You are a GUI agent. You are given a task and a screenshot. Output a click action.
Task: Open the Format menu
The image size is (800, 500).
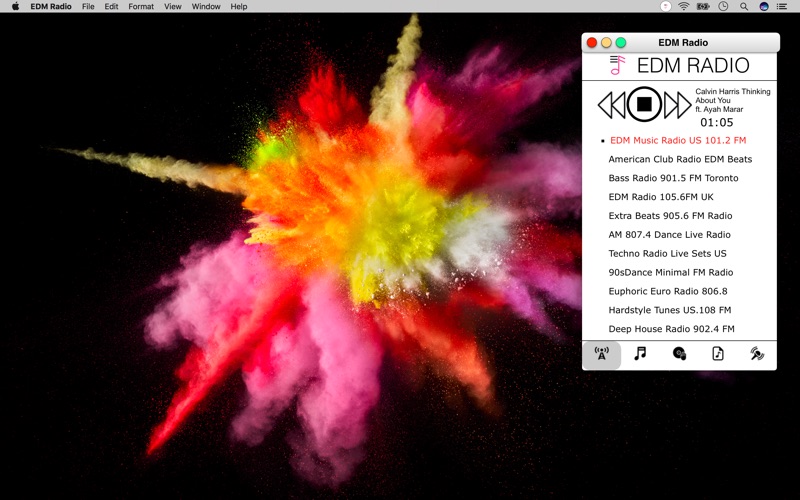click(141, 7)
